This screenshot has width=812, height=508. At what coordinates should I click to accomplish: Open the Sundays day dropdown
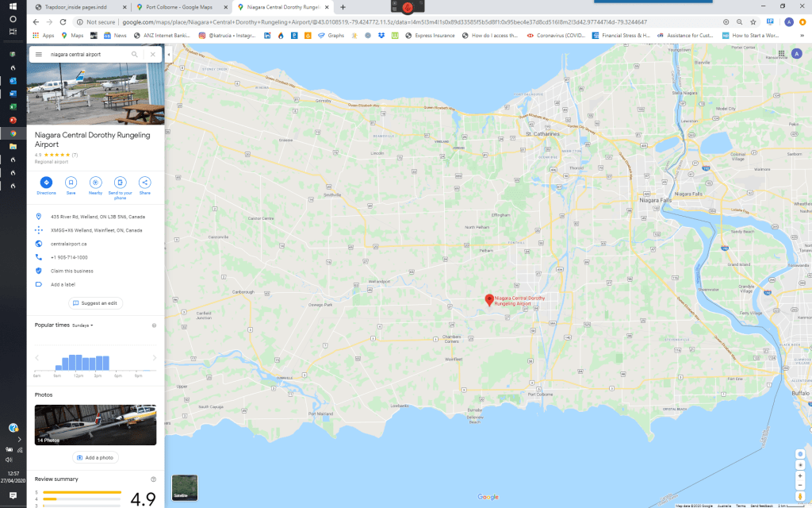point(82,325)
